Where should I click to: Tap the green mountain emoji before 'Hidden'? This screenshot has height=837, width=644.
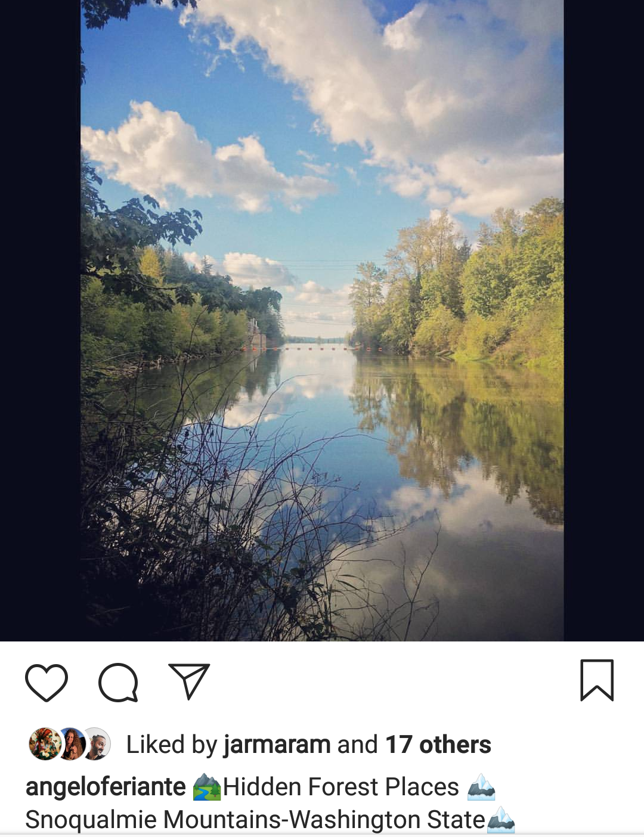(206, 787)
